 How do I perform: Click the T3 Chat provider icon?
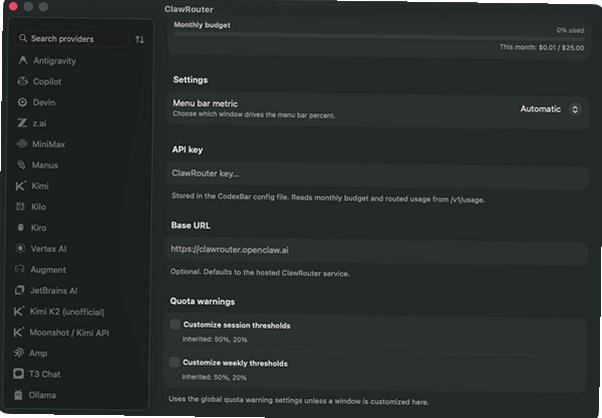pyautogui.click(x=18, y=373)
